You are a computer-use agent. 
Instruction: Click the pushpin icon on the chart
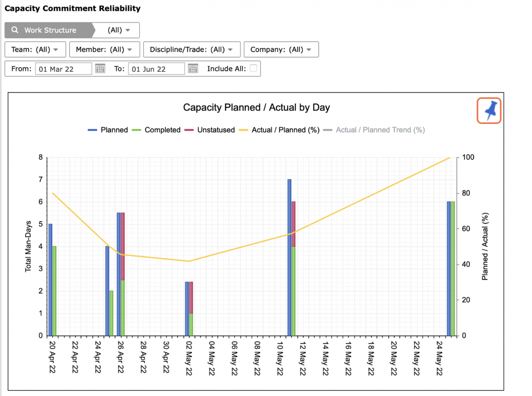(x=489, y=111)
